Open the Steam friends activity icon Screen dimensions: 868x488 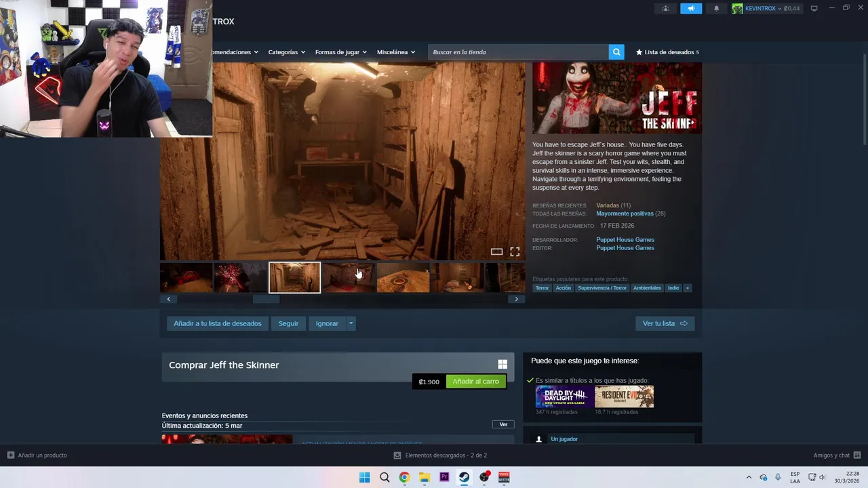tap(665, 8)
